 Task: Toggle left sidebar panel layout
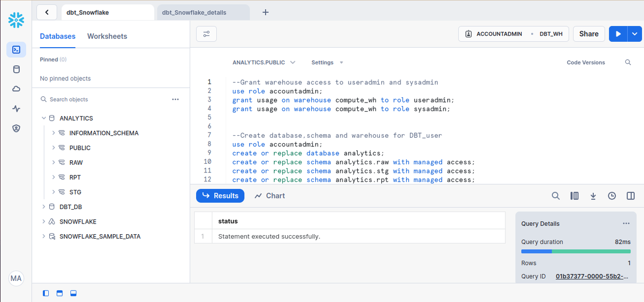coord(46,293)
